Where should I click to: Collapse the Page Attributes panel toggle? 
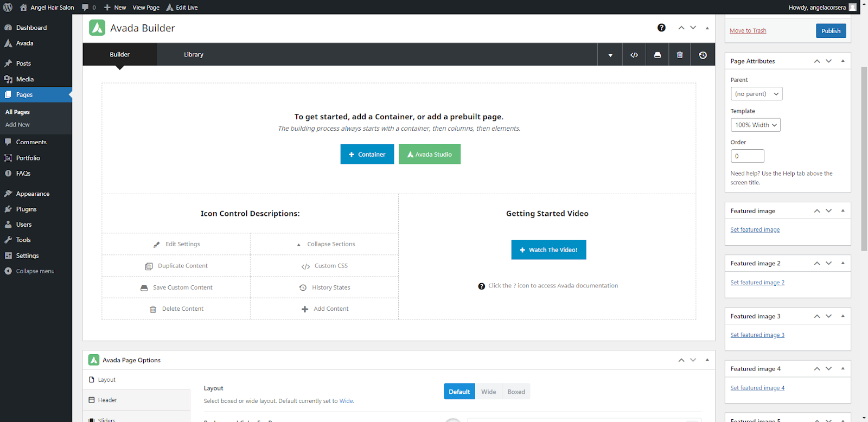[x=843, y=61]
